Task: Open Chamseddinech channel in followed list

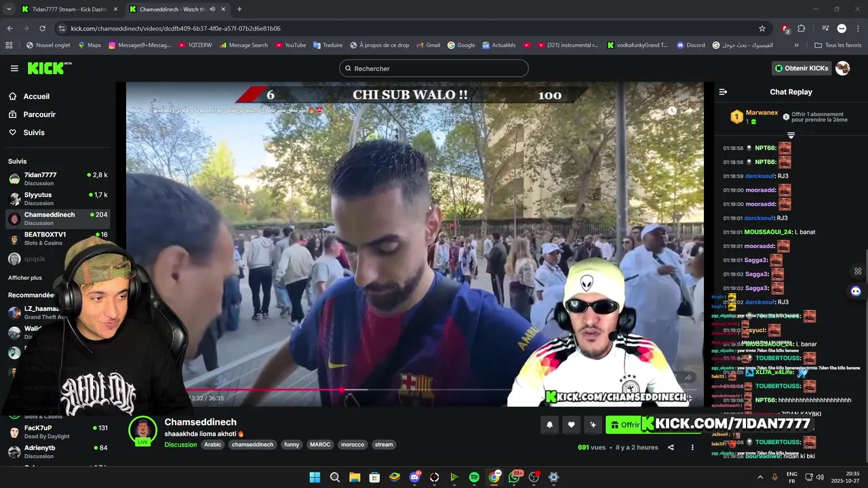Action: tap(58, 218)
